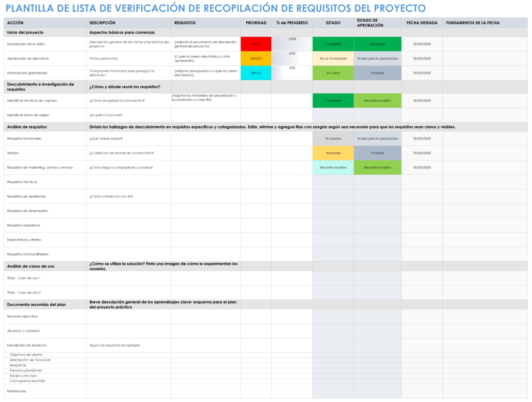Select the ALTO priority cell
Screen dimensions: 532x402
click(256, 44)
